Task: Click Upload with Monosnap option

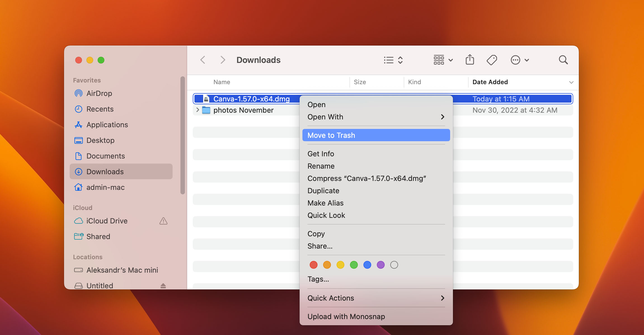Action: 346,317
